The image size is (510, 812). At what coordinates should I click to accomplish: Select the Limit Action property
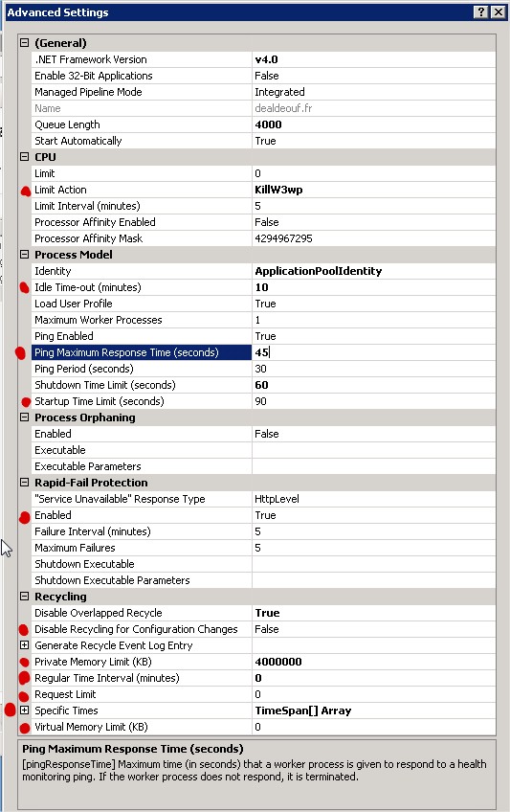pyautogui.click(x=142, y=190)
